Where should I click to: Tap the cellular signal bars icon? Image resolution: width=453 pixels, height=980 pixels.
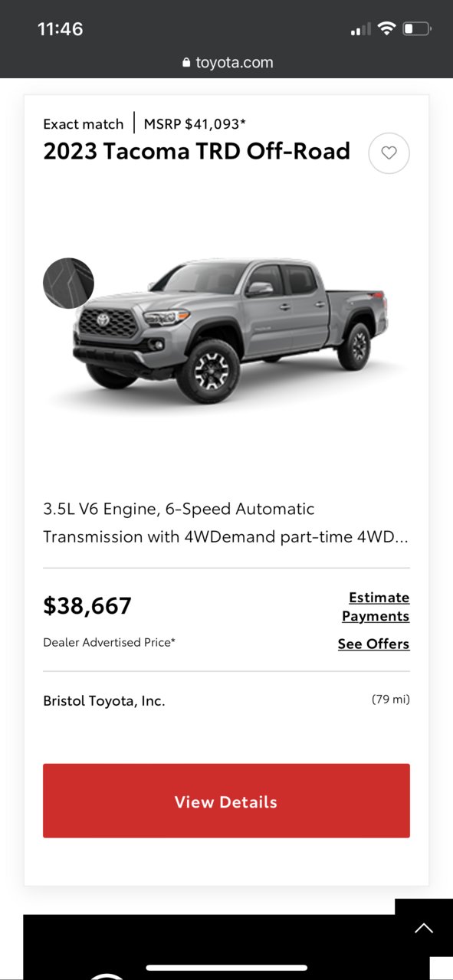(x=360, y=29)
